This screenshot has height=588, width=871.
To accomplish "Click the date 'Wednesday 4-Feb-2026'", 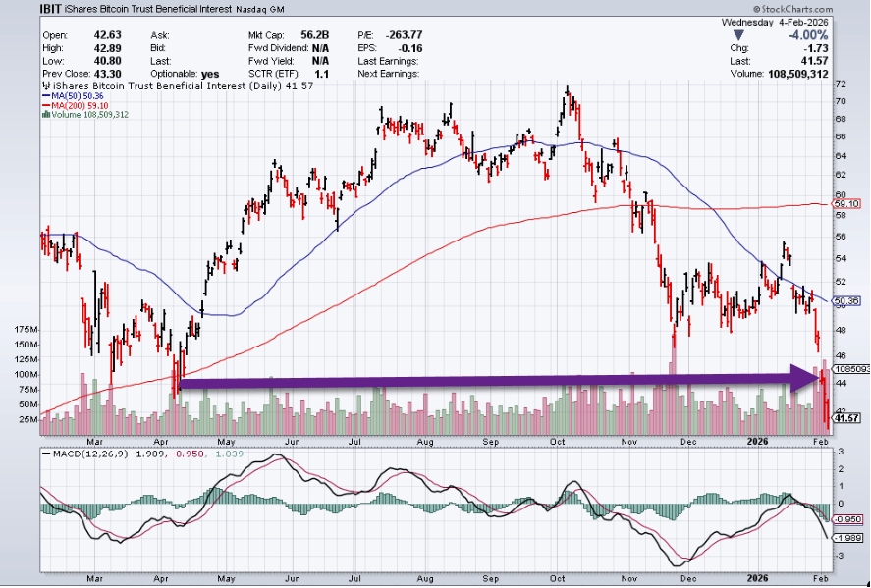I will coord(775,23).
